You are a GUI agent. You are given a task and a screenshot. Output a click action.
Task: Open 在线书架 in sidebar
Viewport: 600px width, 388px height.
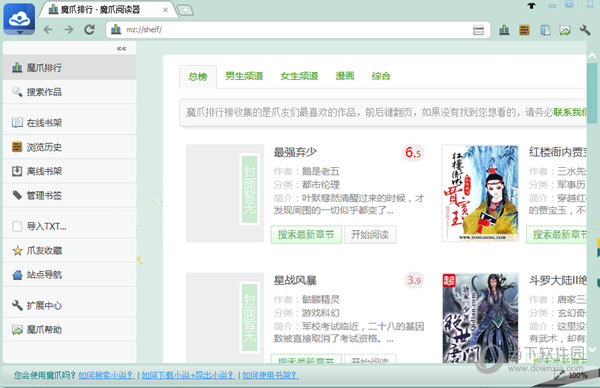70,122
